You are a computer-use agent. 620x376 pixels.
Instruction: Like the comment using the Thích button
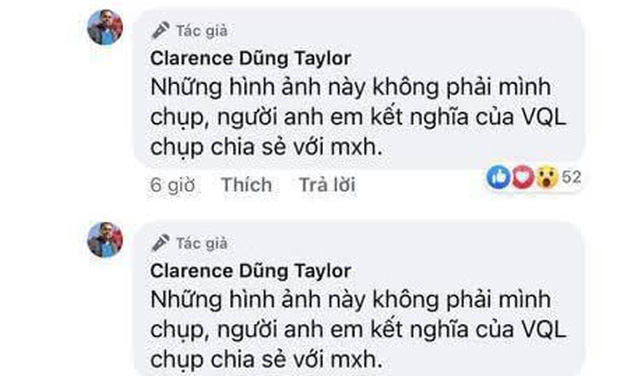(246, 185)
